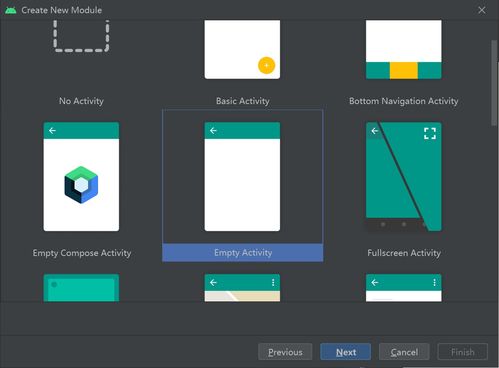This screenshot has height=368, width=499.
Task: Select the No Activity template thumbnail
Action: click(x=81, y=36)
